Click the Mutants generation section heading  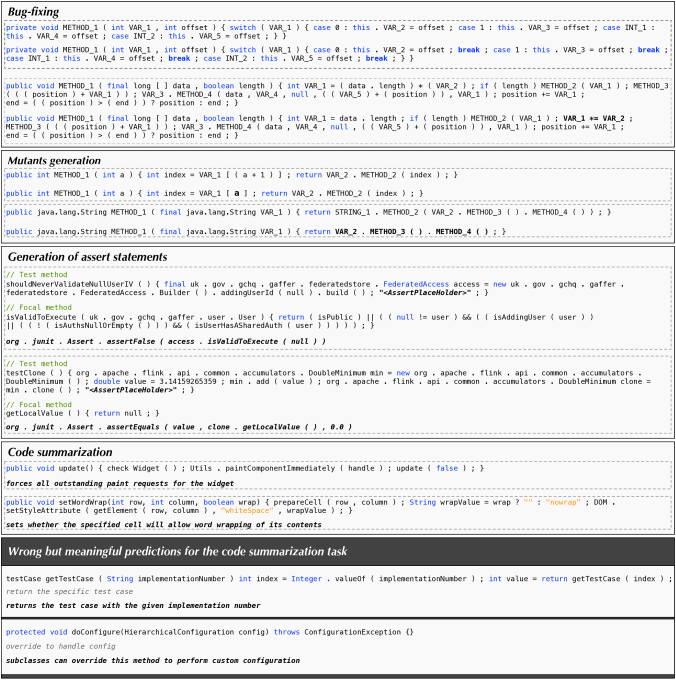click(54, 160)
